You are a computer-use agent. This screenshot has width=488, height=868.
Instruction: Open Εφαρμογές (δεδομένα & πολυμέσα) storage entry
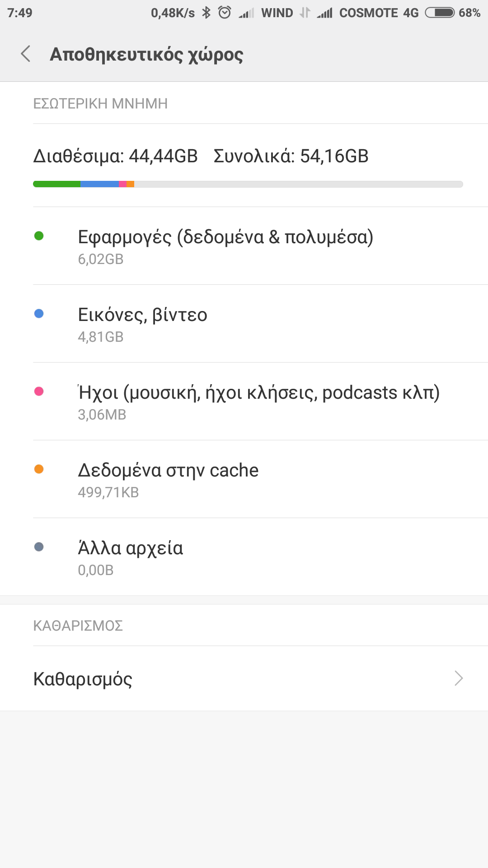(225, 246)
